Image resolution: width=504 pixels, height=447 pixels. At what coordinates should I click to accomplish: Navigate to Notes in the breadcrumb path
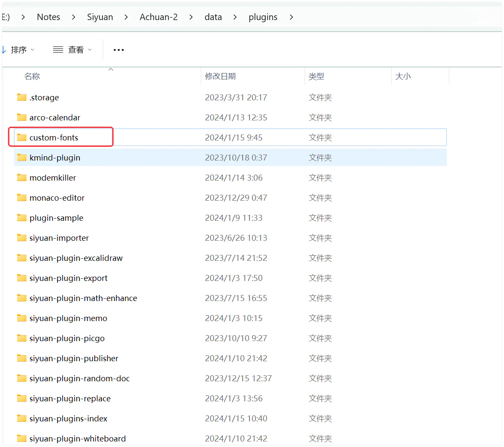pyautogui.click(x=48, y=17)
